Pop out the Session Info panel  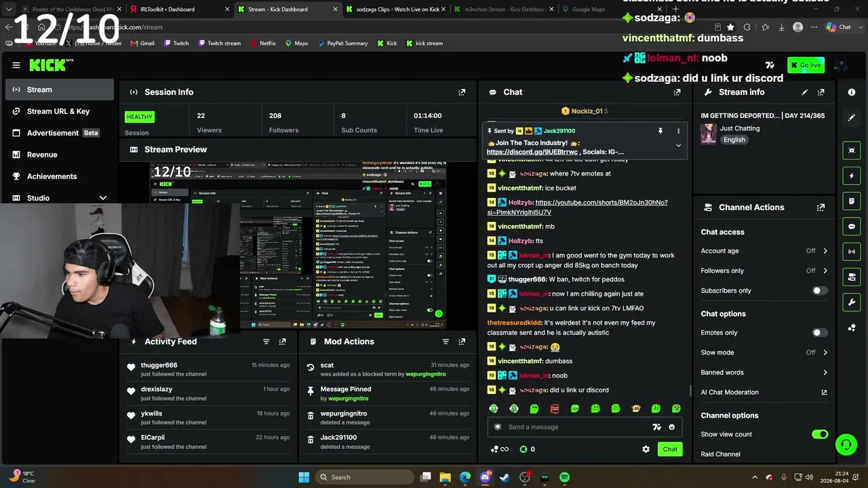click(462, 92)
